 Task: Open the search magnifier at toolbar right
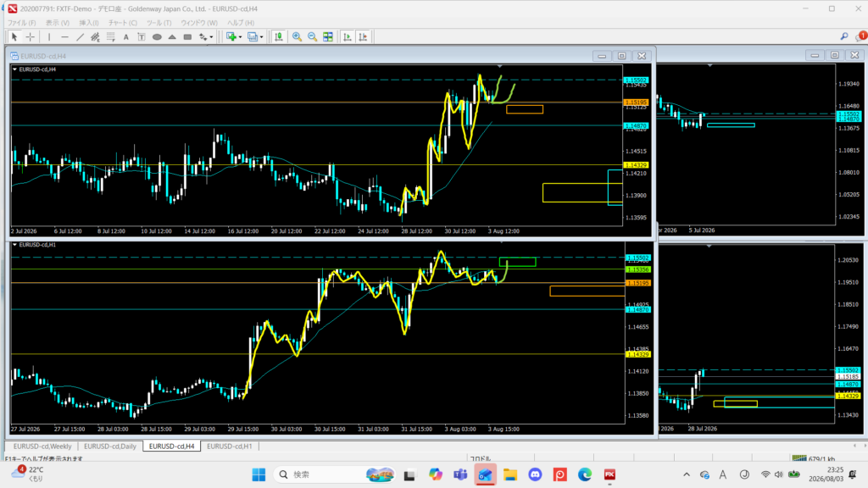tap(844, 36)
